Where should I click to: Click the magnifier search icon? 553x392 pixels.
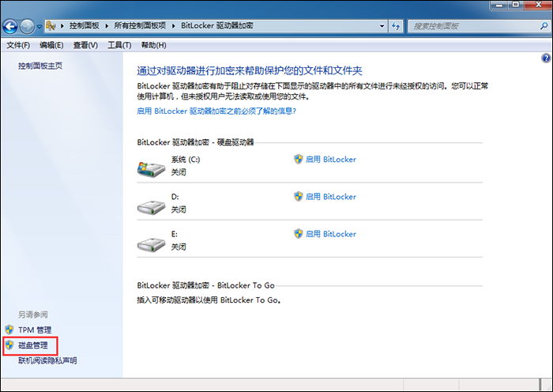pos(544,26)
